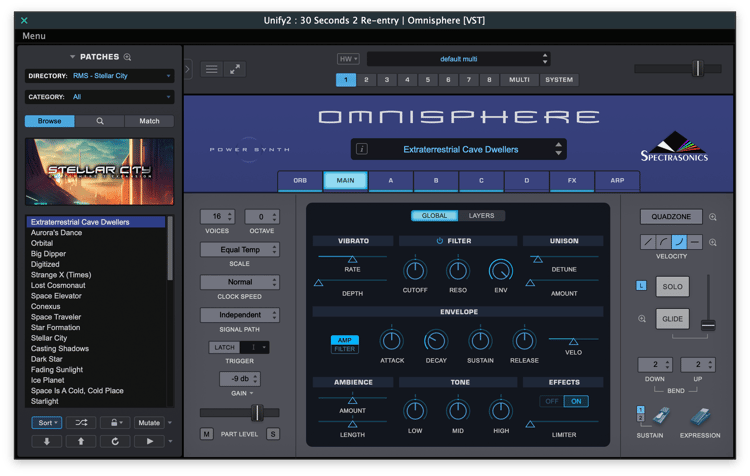Open the DIRECTORY dropdown
750x476 pixels.
(99, 76)
